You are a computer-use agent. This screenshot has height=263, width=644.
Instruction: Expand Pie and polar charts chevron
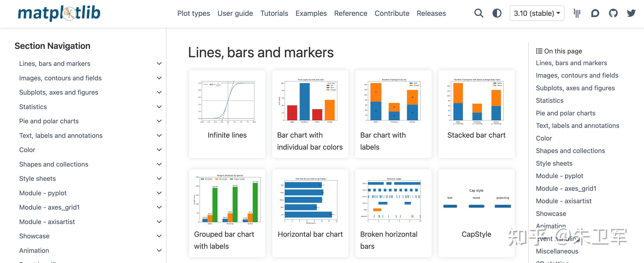pyautogui.click(x=159, y=121)
